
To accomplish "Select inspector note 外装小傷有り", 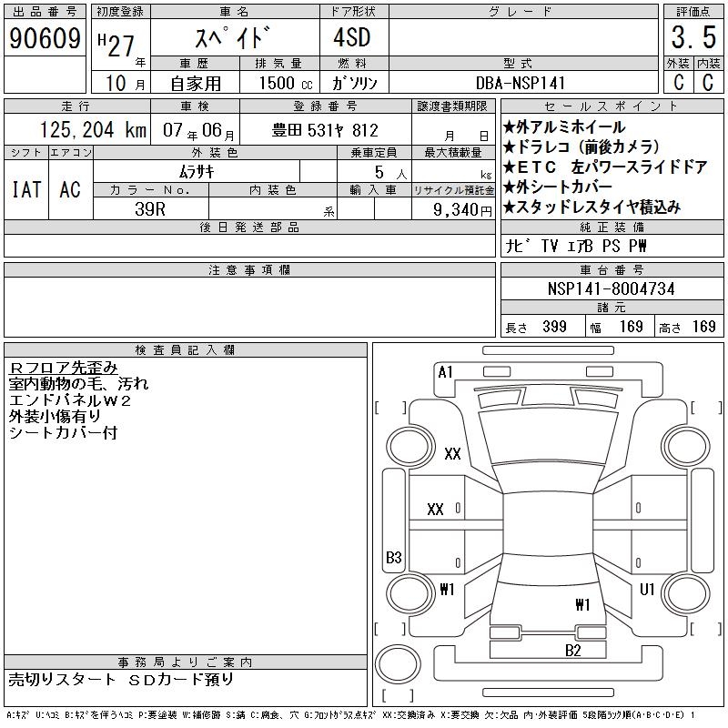I will (55, 417).
